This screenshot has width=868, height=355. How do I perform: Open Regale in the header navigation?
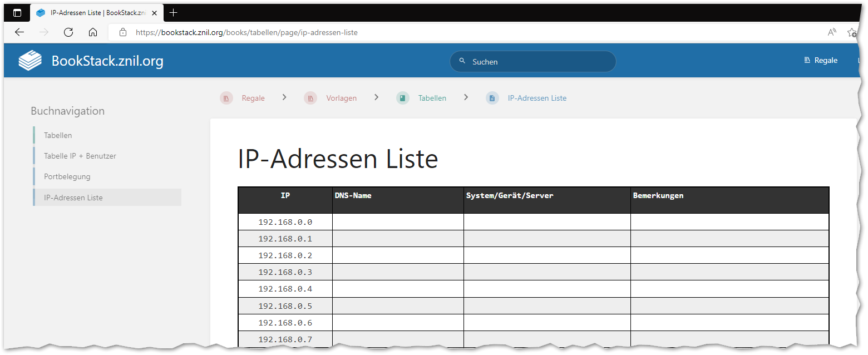[x=821, y=60]
